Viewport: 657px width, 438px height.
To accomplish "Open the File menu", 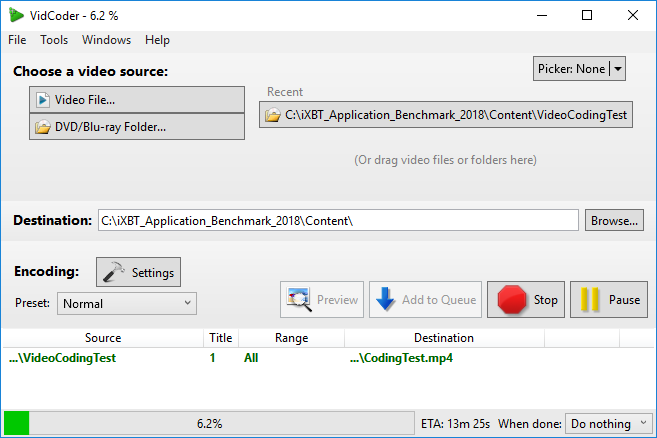I will pos(17,40).
